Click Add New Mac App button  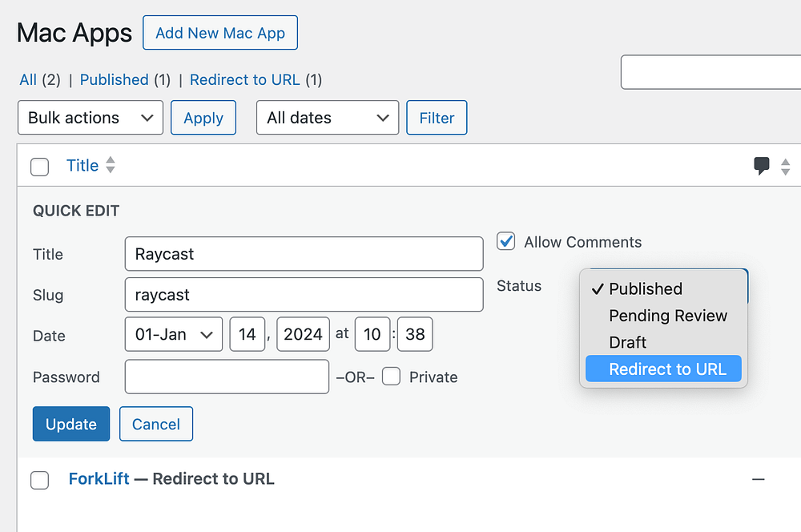[220, 33]
